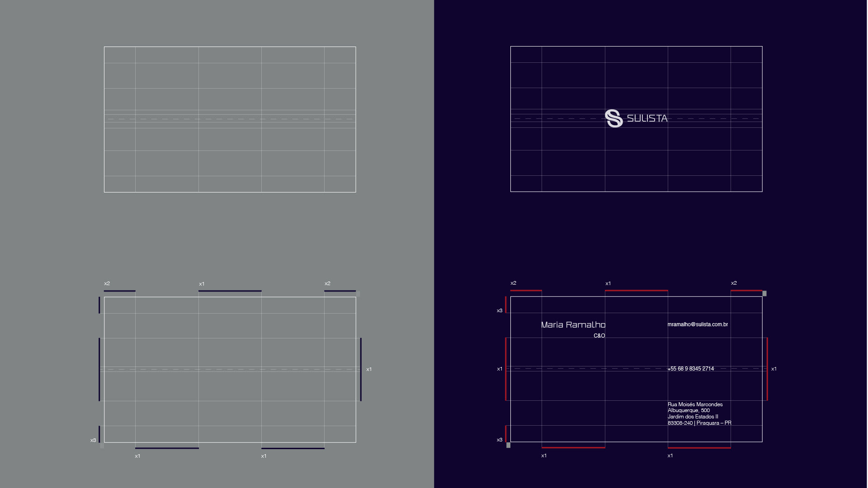
Task: Click the x3 label on gray panel
Action: 93,440
